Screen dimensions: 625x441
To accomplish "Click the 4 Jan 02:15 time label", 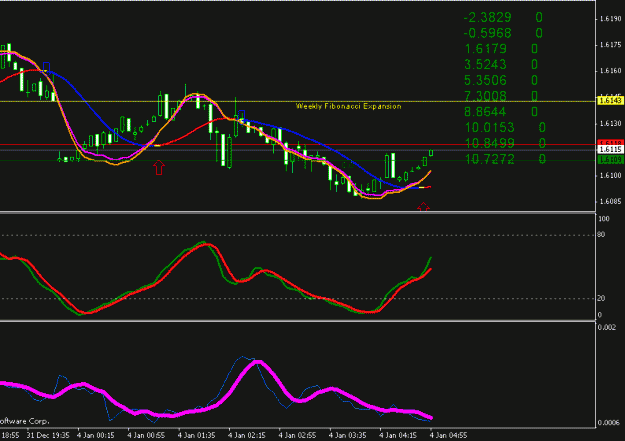I will 247,435.
